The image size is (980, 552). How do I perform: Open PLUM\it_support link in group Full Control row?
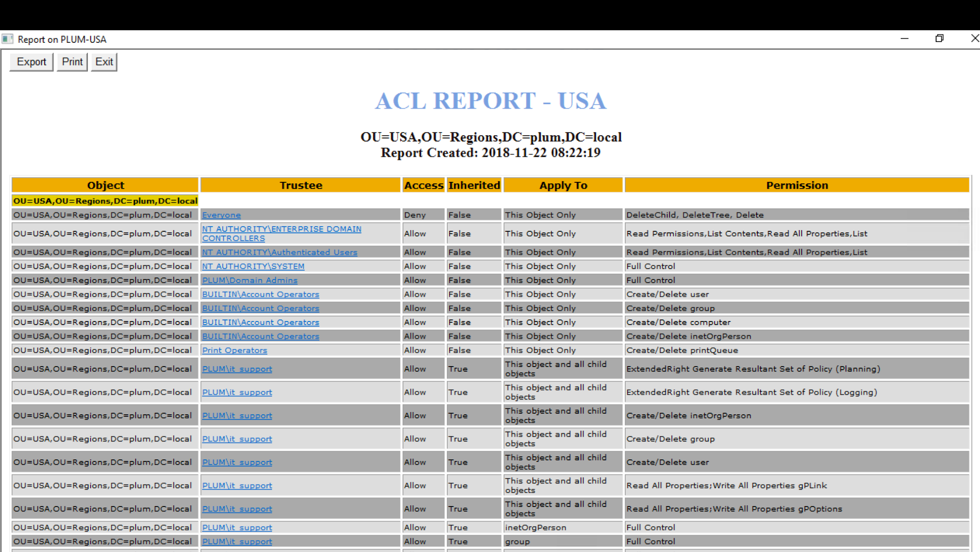pos(237,541)
